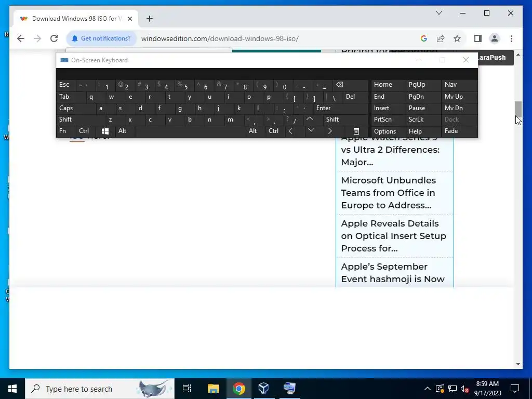Click the Home key on keyboard

(x=388, y=85)
